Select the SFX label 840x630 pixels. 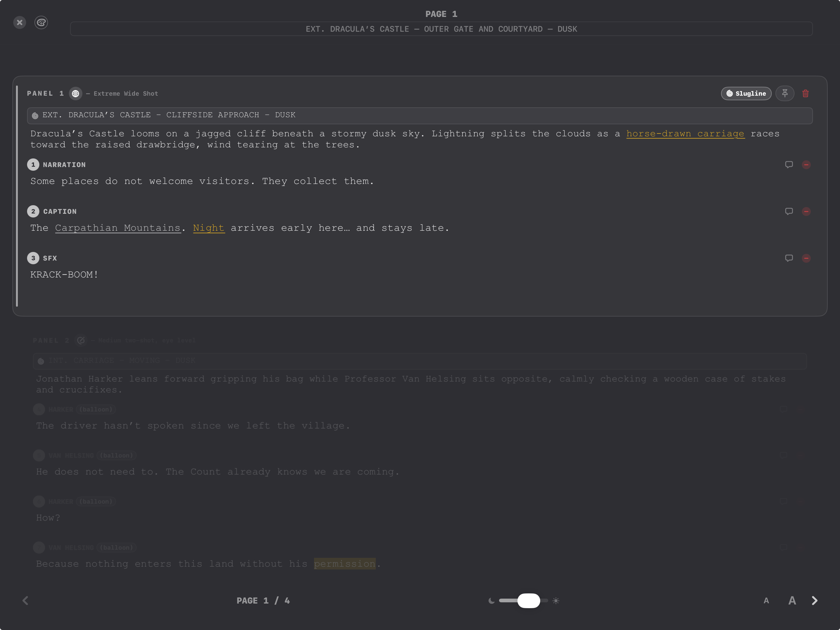50,258
